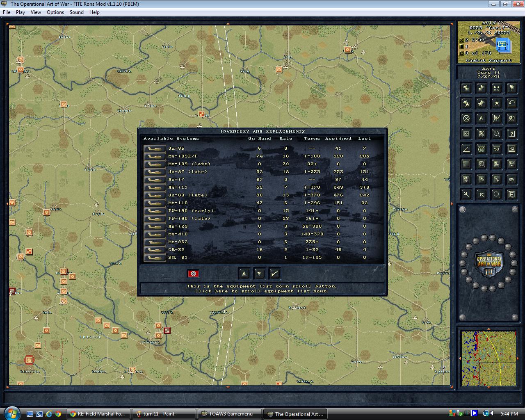525x420 pixels.
Task: Open the Help menu
Action: coord(94,12)
